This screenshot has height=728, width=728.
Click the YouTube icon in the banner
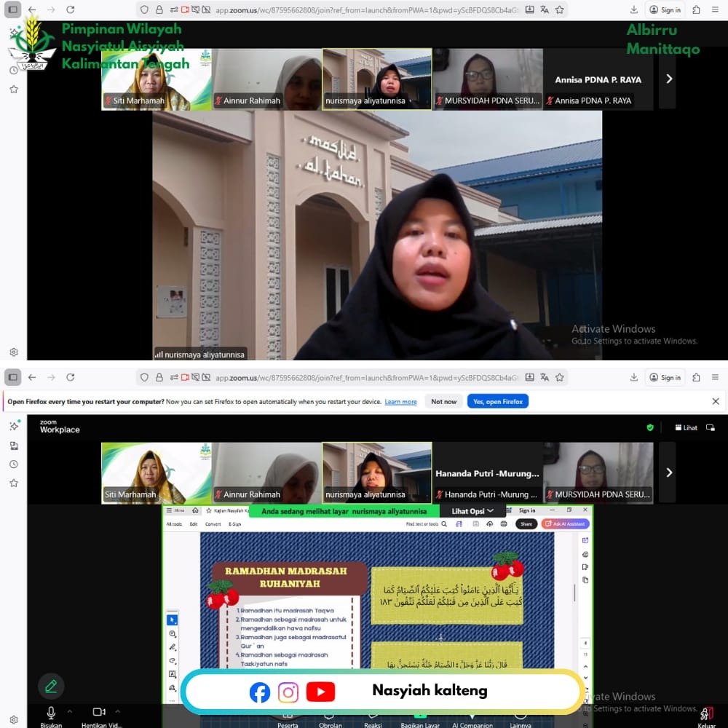[x=320, y=692]
